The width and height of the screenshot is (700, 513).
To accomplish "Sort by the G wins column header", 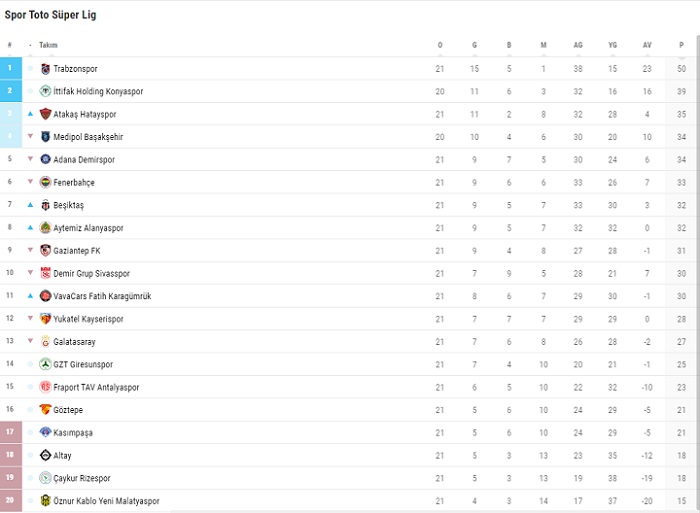I will [x=474, y=45].
